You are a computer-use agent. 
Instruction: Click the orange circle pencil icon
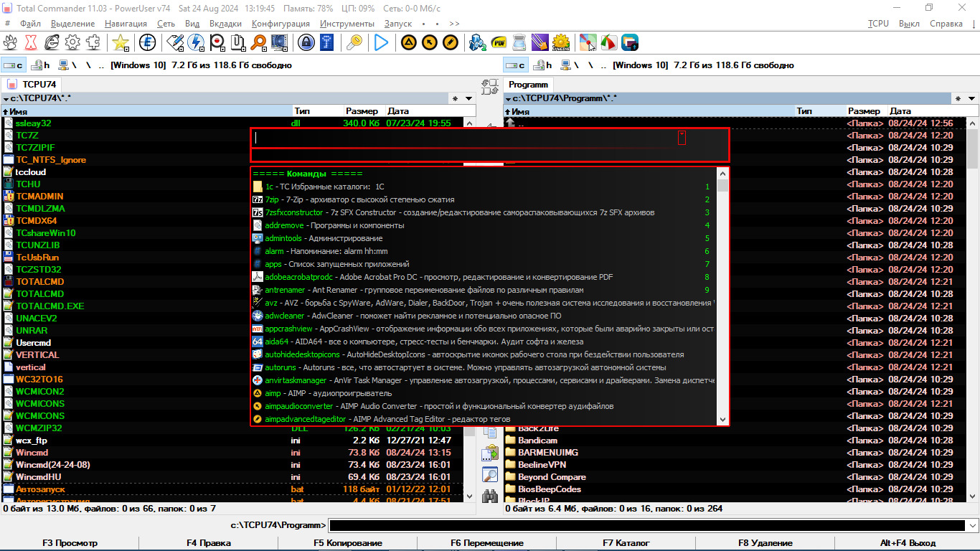coord(450,42)
